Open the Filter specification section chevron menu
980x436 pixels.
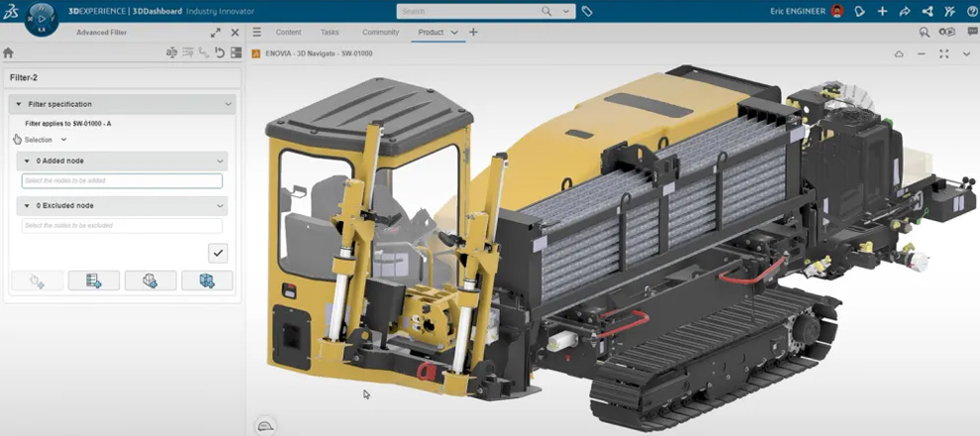228,104
